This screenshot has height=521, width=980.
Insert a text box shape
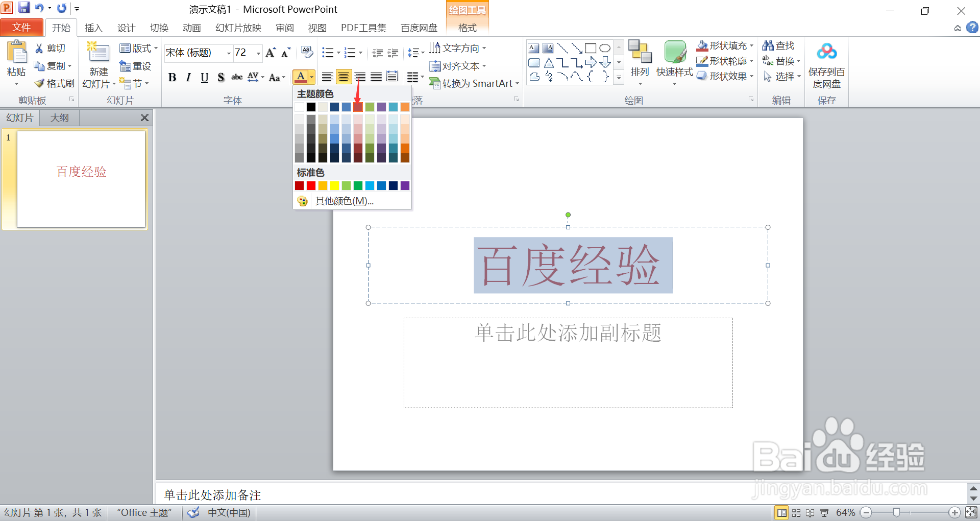[534, 49]
